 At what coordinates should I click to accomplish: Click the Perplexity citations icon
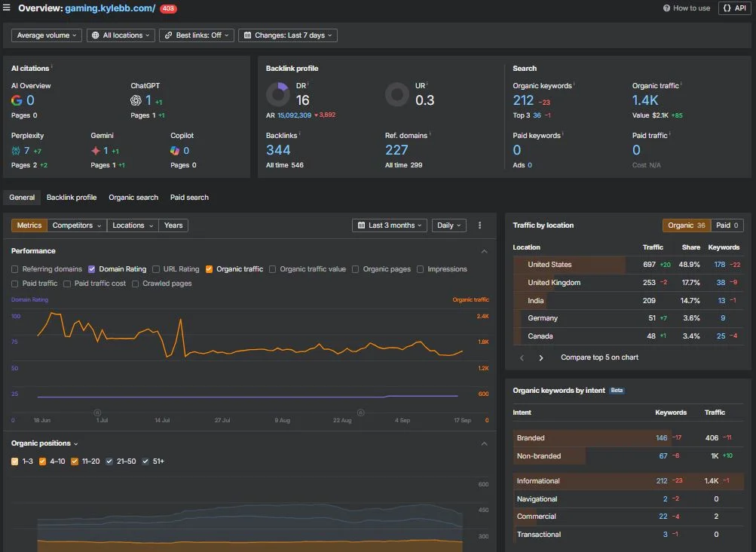pos(16,151)
